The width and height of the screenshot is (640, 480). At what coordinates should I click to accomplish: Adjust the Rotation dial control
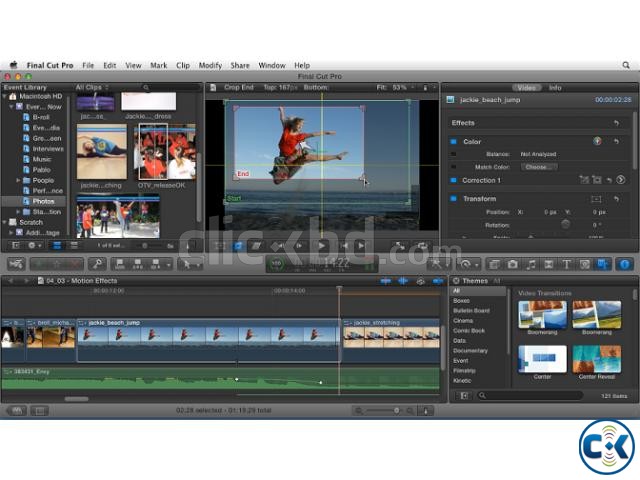pos(565,224)
